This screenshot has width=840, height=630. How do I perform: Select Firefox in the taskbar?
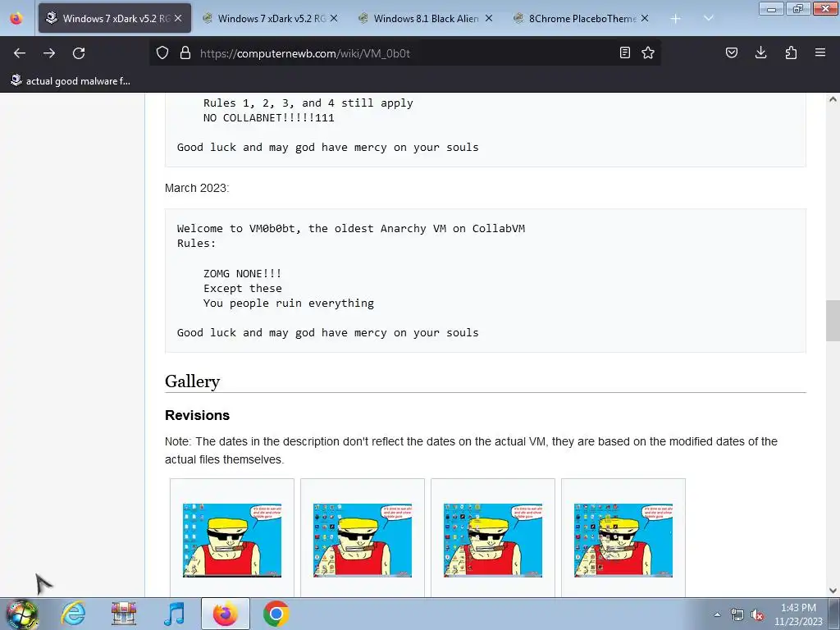[x=225, y=614]
